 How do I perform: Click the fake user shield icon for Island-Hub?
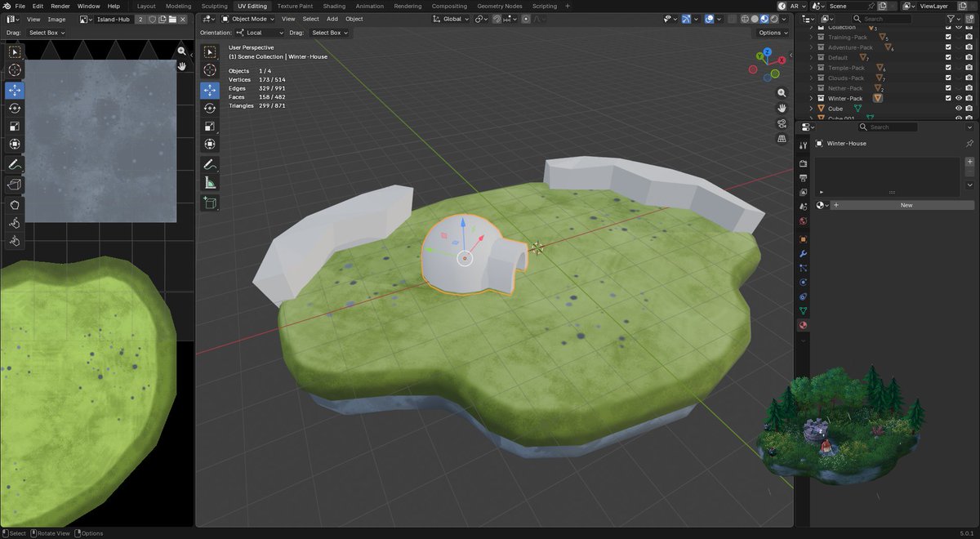tap(151, 19)
